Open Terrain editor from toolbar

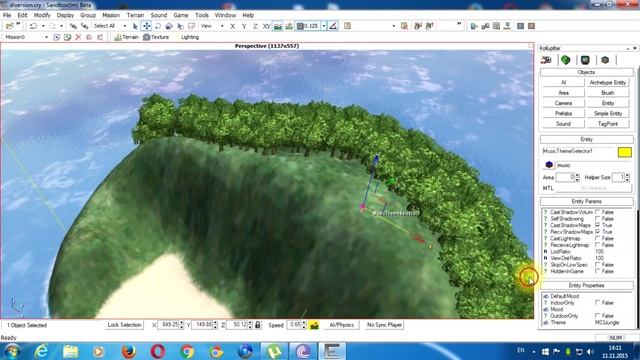coord(127,37)
